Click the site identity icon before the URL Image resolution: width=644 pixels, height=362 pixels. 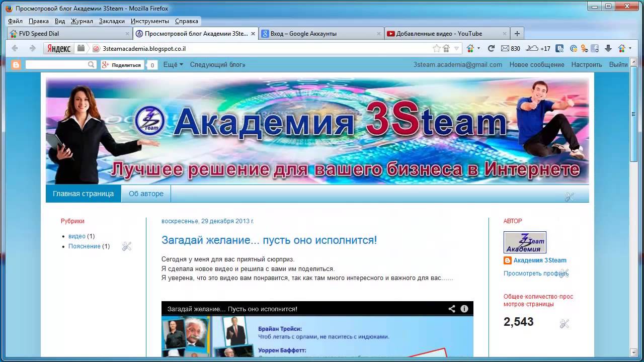click(x=96, y=48)
